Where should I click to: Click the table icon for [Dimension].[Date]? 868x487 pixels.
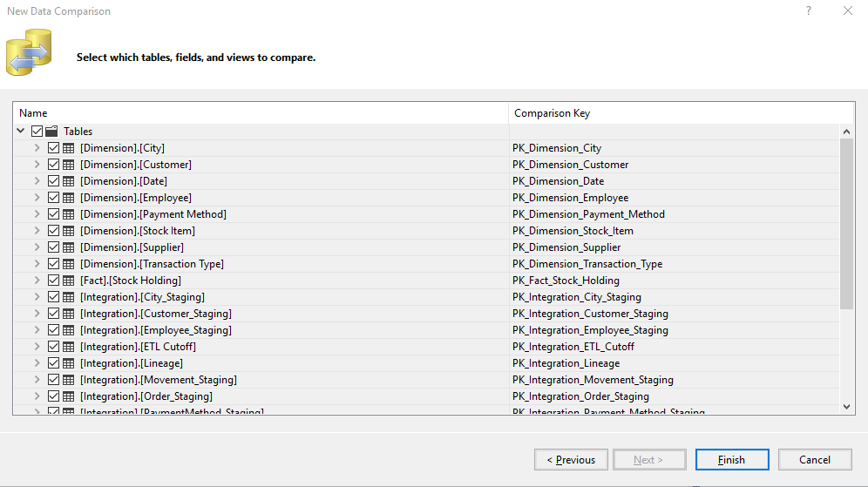(69, 181)
